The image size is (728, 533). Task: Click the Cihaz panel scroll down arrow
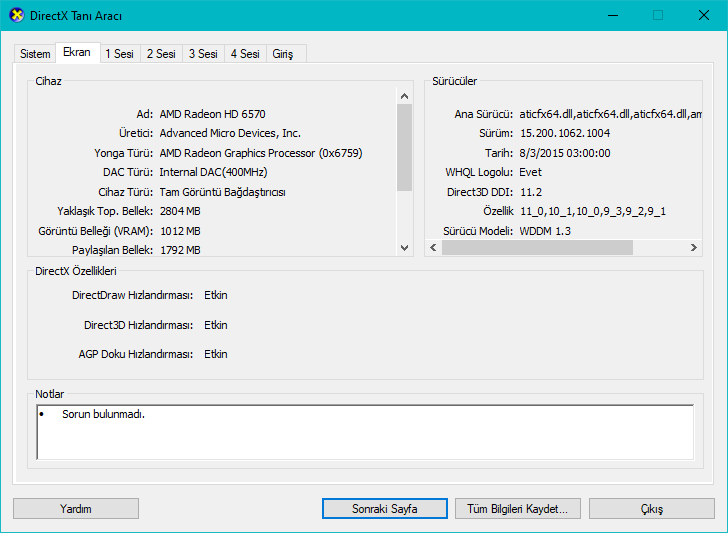coord(404,247)
